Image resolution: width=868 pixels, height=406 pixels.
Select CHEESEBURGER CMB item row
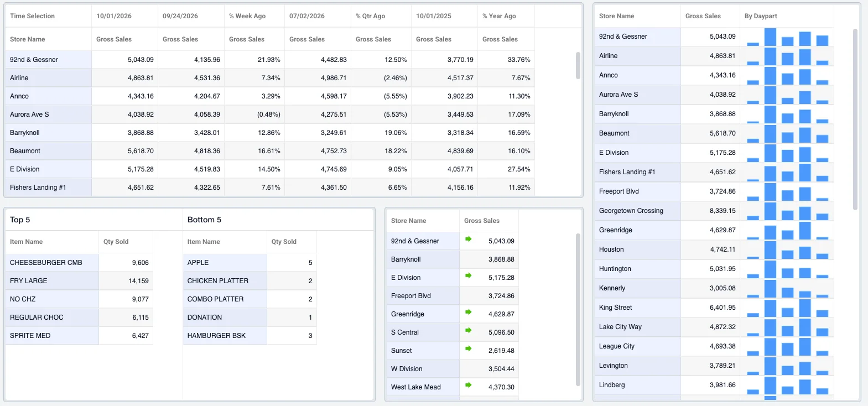click(x=79, y=263)
